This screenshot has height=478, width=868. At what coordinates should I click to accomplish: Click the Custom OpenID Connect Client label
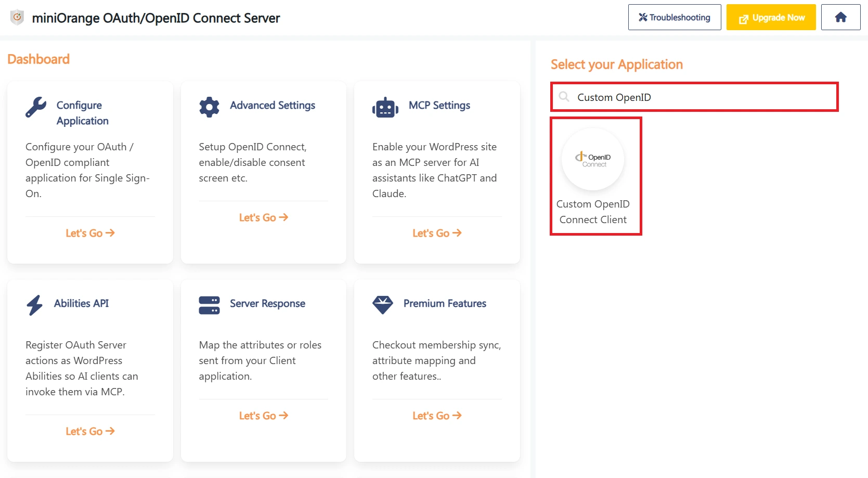point(593,212)
